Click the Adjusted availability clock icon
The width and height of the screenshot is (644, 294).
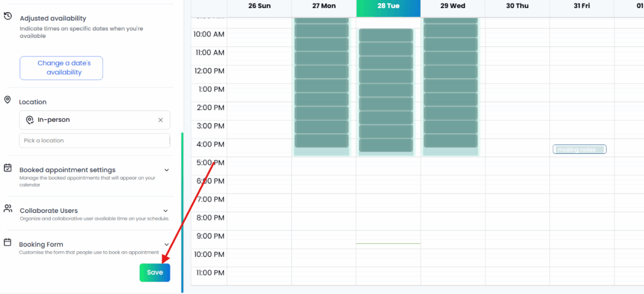[x=8, y=16]
